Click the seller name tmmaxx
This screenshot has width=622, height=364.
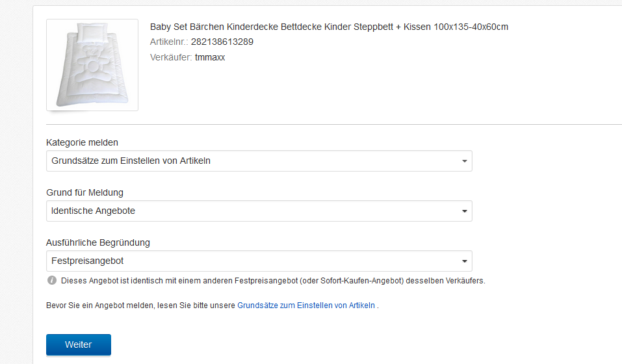[x=210, y=57]
